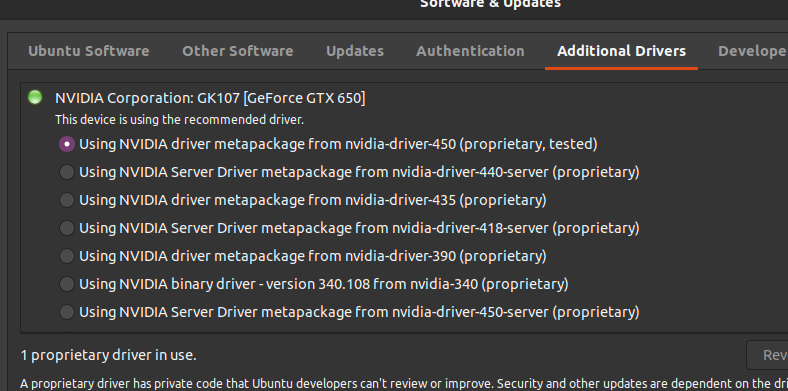Select nvidia-driver-450 proprietary tested radio button
Viewport: 788px width, 391px height.
click(67, 144)
